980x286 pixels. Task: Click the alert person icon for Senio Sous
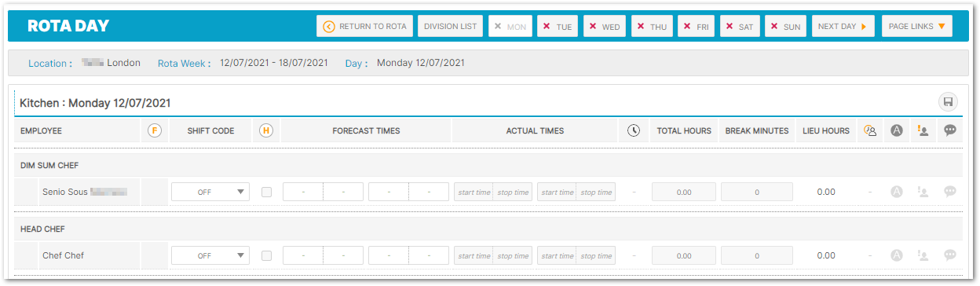pyautogui.click(x=923, y=191)
